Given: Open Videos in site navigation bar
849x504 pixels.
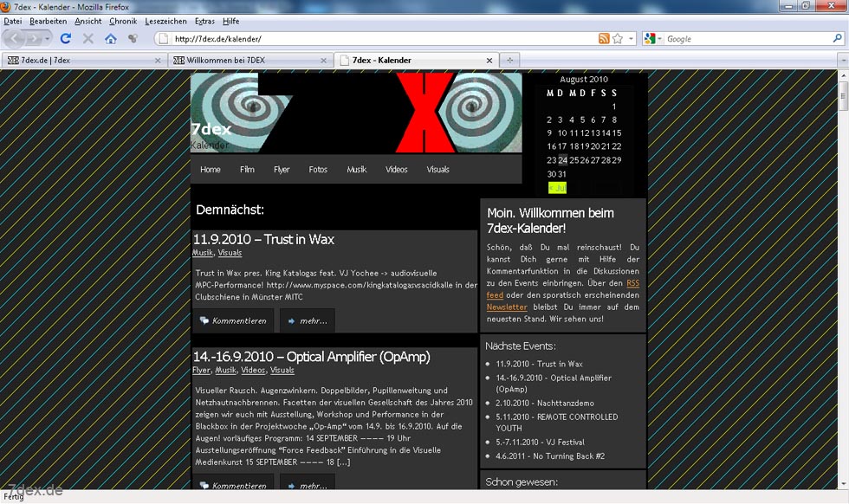Looking at the screenshot, I should coord(397,170).
